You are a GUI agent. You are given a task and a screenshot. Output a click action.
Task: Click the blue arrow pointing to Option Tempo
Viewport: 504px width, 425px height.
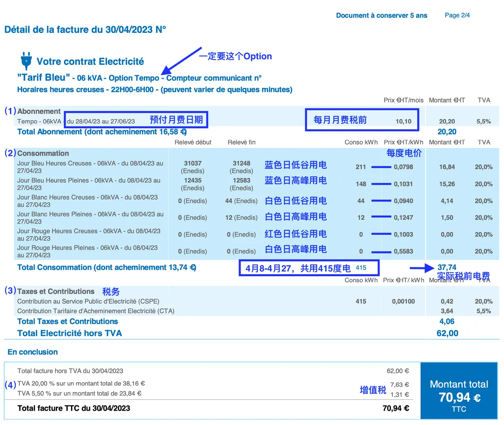point(181,61)
